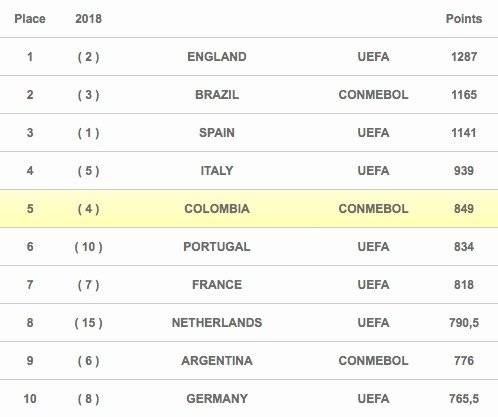This screenshot has height=417, width=498.
Task: Select CONMEBOL in the Argentina row
Action: pos(373,361)
